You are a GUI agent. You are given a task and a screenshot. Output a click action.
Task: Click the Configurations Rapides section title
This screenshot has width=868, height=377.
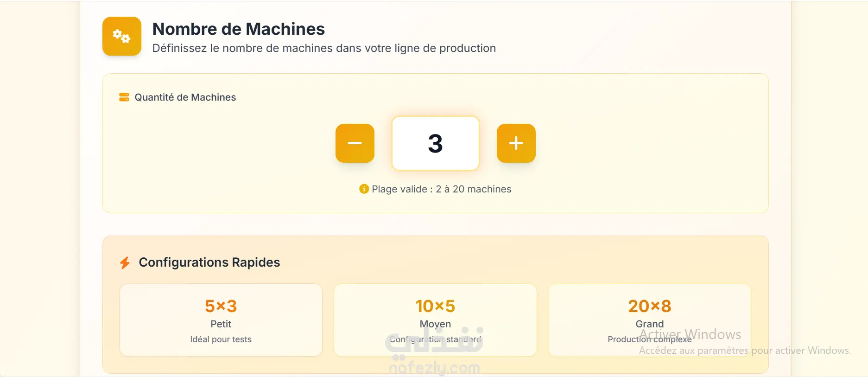pos(209,262)
